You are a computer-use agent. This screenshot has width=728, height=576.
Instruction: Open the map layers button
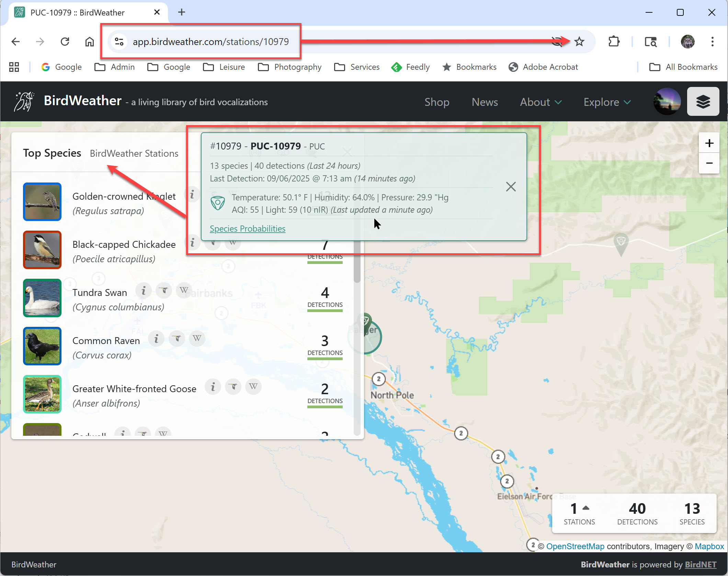click(x=703, y=102)
